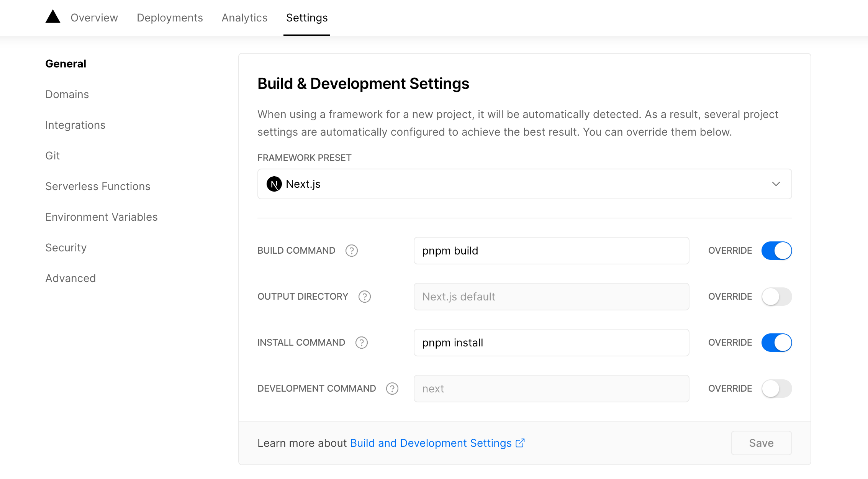Image resolution: width=868 pixels, height=479 pixels.
Task: Open the Framework Preset dropdown
Action: pos(524,184)
